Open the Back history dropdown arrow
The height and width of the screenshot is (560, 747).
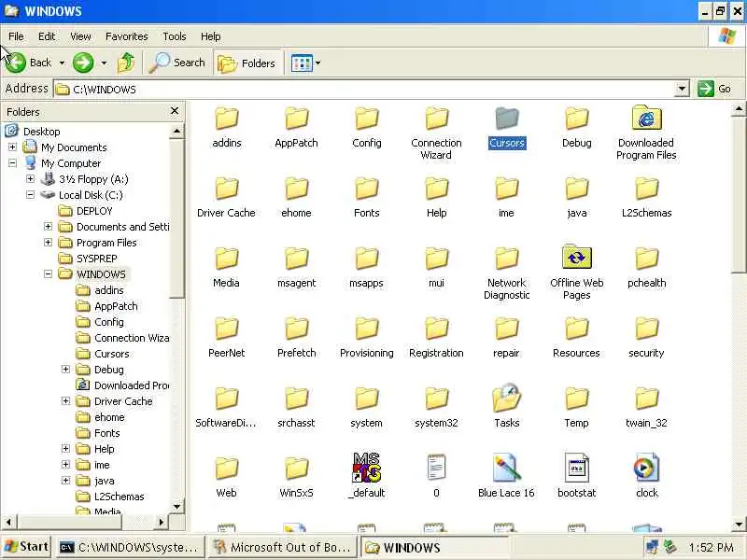[62, 63]
